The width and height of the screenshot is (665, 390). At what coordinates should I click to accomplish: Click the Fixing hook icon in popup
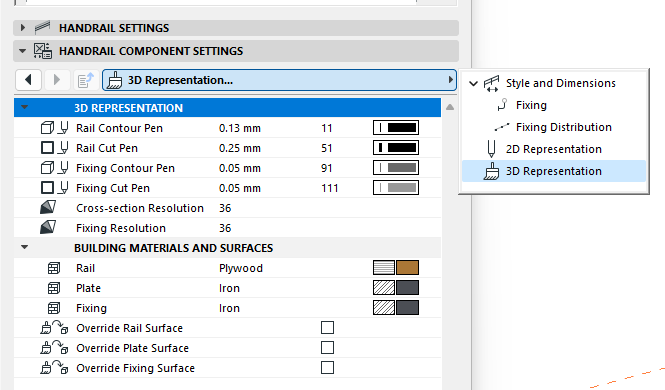pos(502,104)
